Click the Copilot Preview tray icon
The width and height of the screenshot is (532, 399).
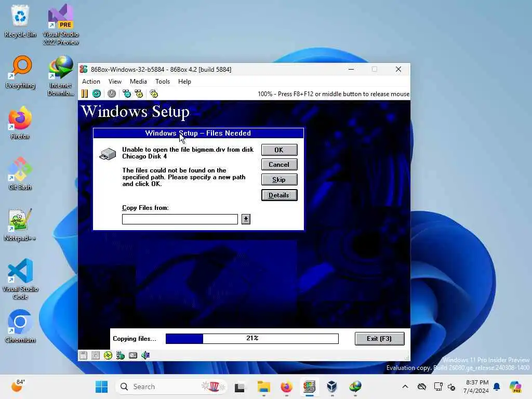point(515,387)
